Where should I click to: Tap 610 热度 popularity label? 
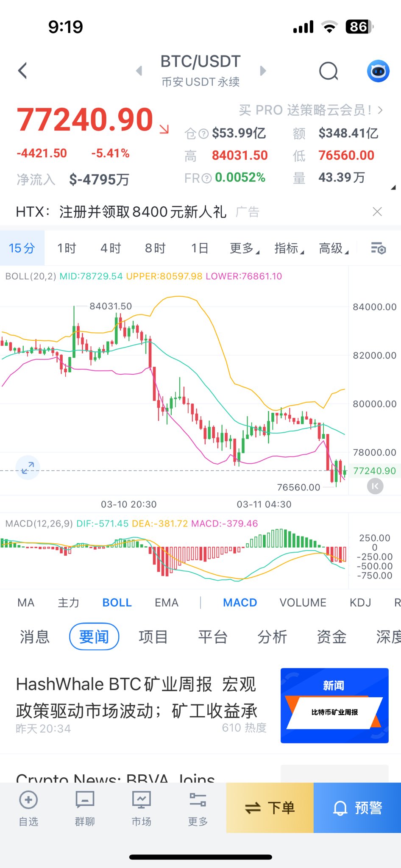point(244,728)
